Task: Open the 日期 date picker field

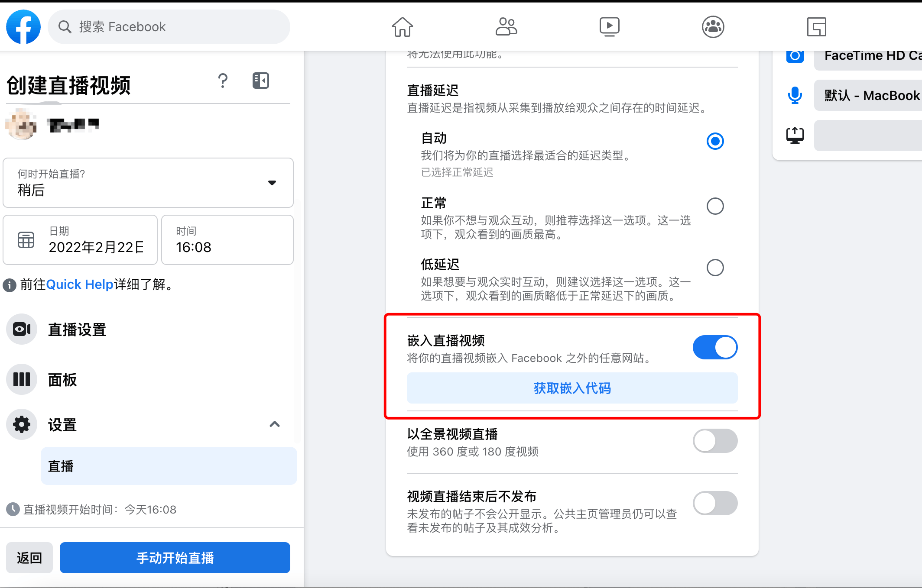Action: pos(80,240)
